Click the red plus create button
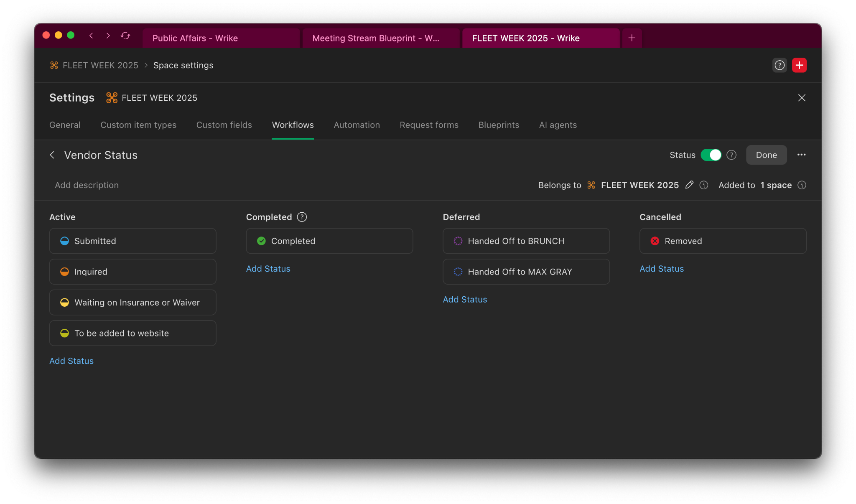The image size is (856, 504). pos(799,65)
